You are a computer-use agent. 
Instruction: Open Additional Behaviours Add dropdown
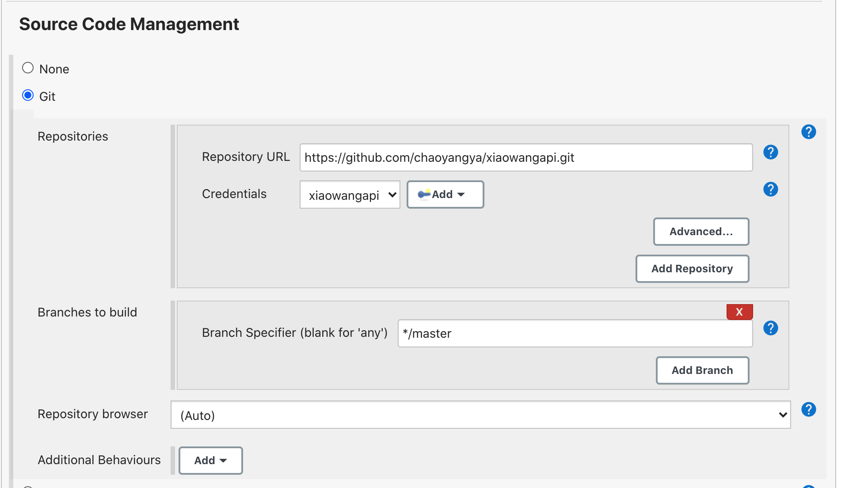click(x=210, y=461)
